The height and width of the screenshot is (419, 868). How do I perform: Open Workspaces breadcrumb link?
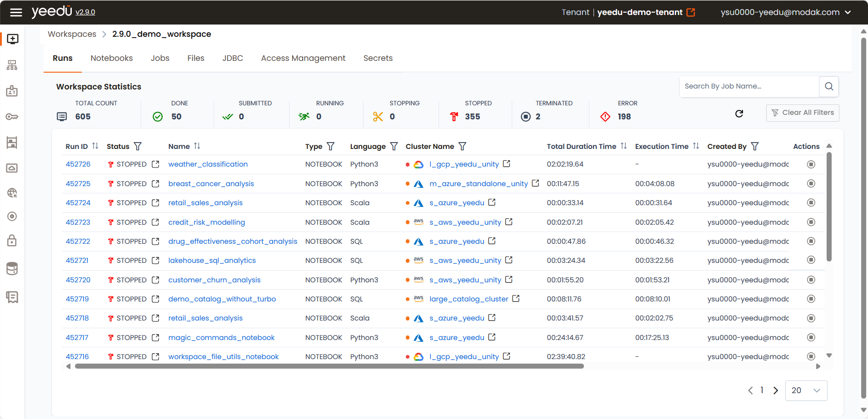(x=72, y=34)
